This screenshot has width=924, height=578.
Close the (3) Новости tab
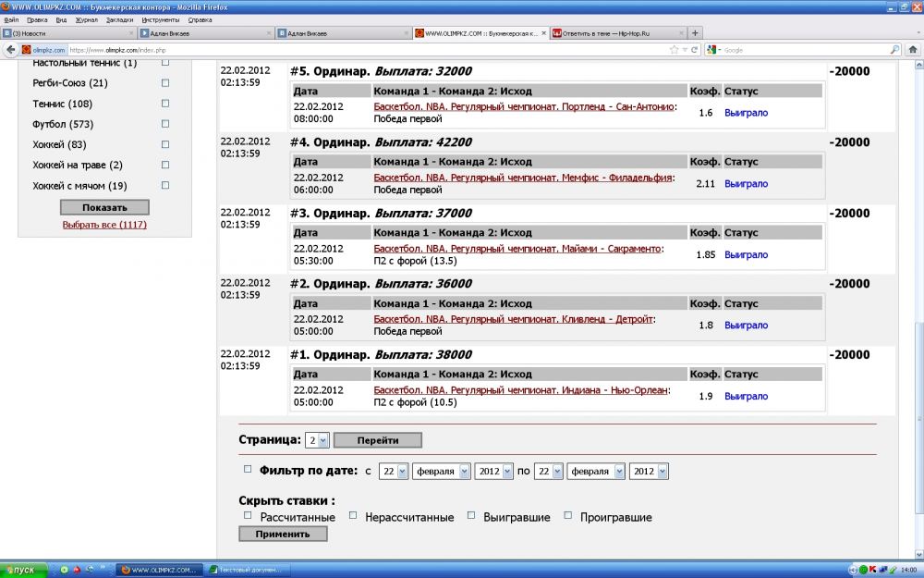131,33
